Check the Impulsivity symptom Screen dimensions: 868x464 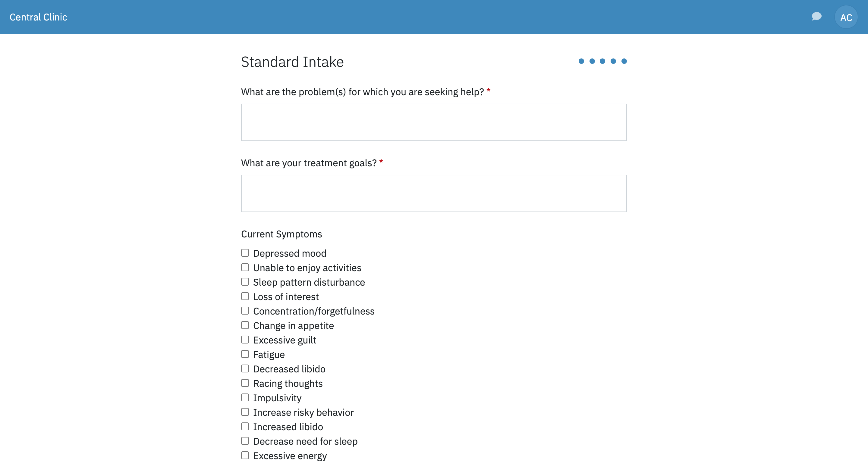click(245, 398)
